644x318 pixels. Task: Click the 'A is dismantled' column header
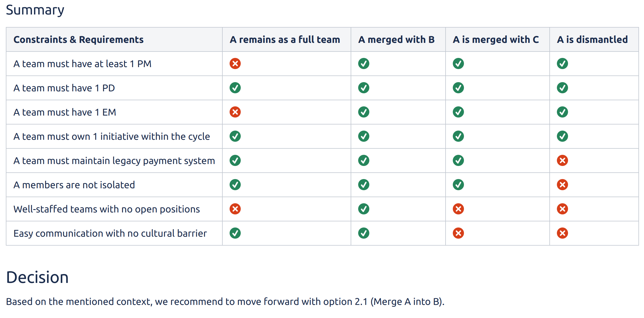tap(592, 40)
